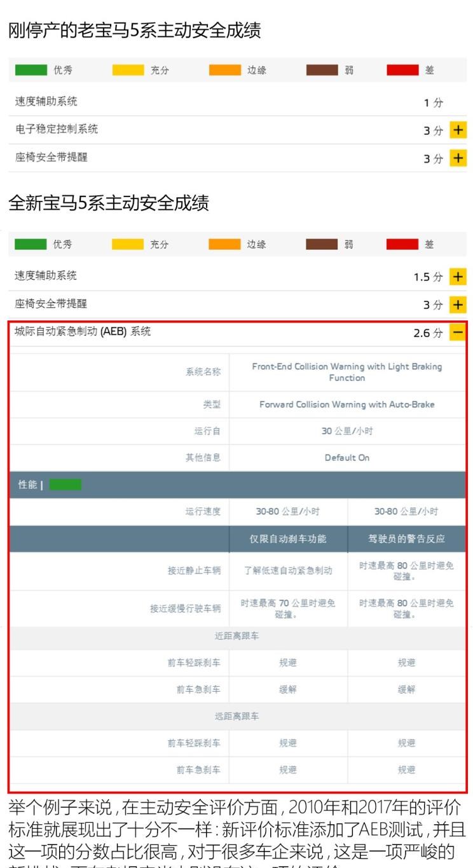Click 城际自动紧急制动 (AEB) 系统 label
The width and height of the screenshot is (473, 868).
83,331
